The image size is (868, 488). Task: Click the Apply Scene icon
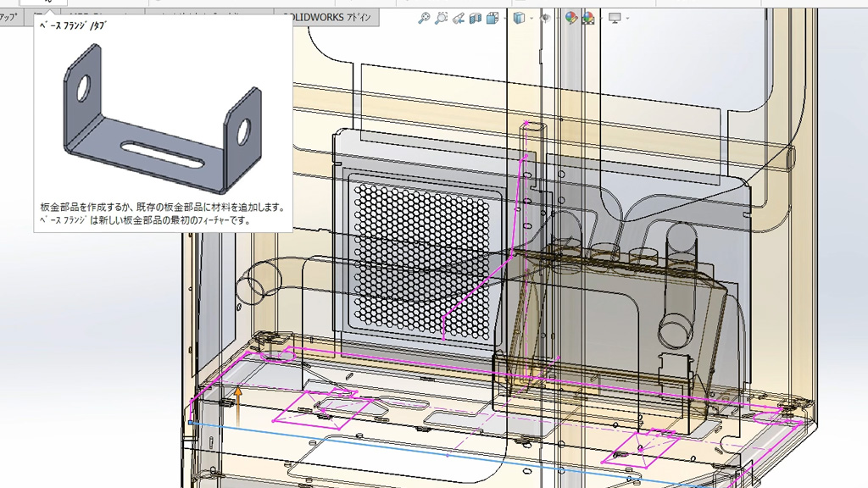point(587,18)
